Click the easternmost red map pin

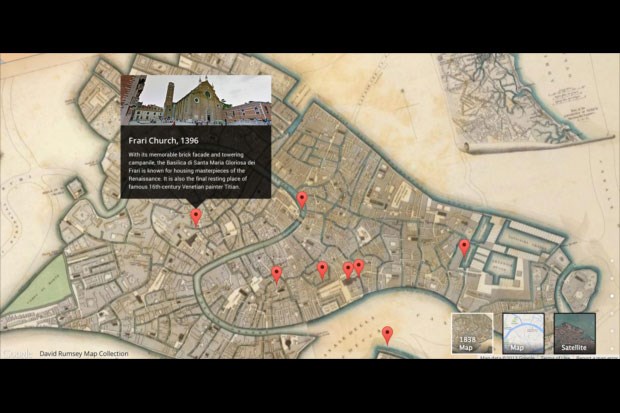464,247
